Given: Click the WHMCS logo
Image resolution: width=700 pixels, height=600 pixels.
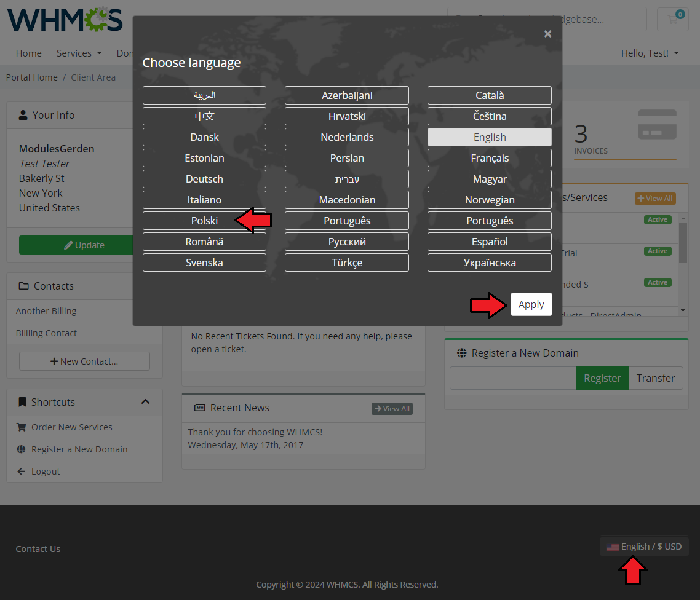Looking at the screenshot, I should (x=65, y=20).
